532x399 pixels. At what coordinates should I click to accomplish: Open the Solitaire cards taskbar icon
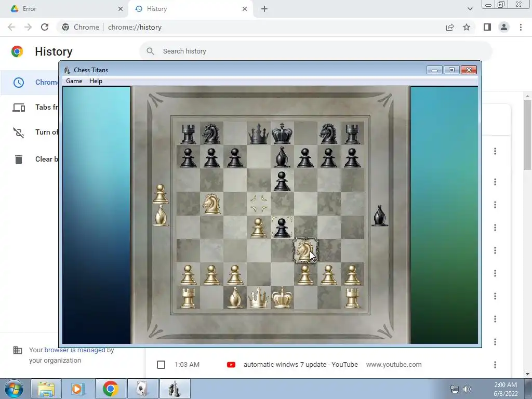pyautogui.click(x=142, y=389)
